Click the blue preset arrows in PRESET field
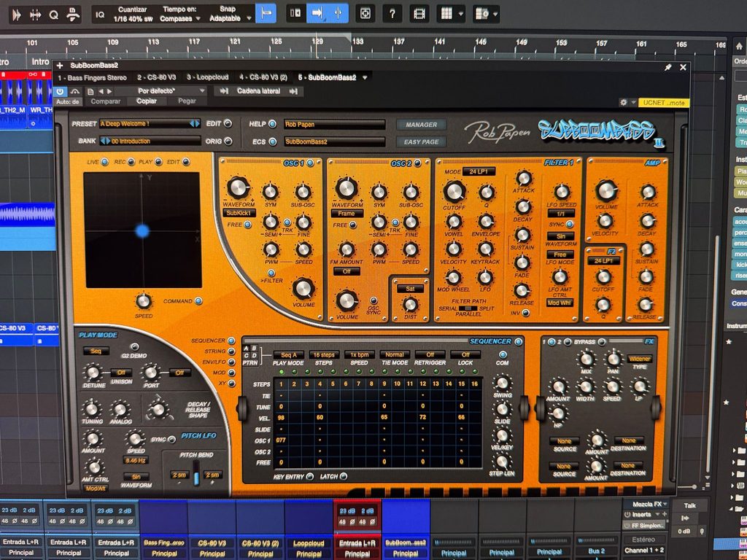The image size is (747, 560). (195, 124)
